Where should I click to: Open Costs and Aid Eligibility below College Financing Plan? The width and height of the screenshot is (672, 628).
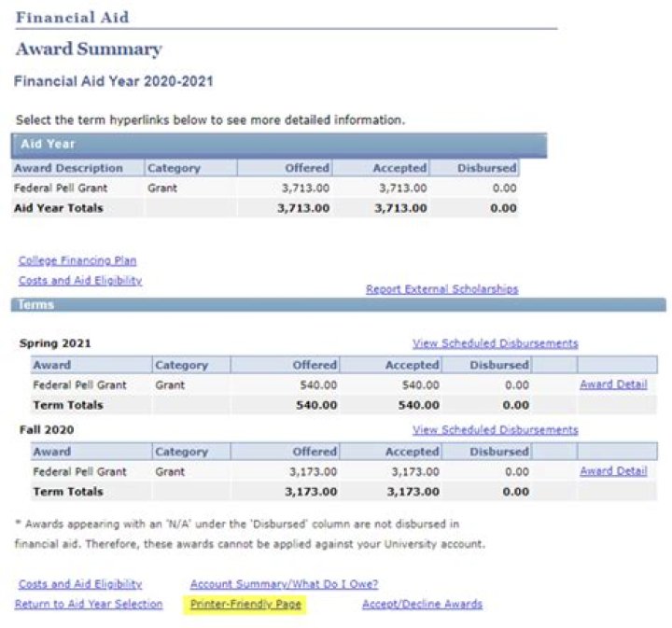(80, 280)
